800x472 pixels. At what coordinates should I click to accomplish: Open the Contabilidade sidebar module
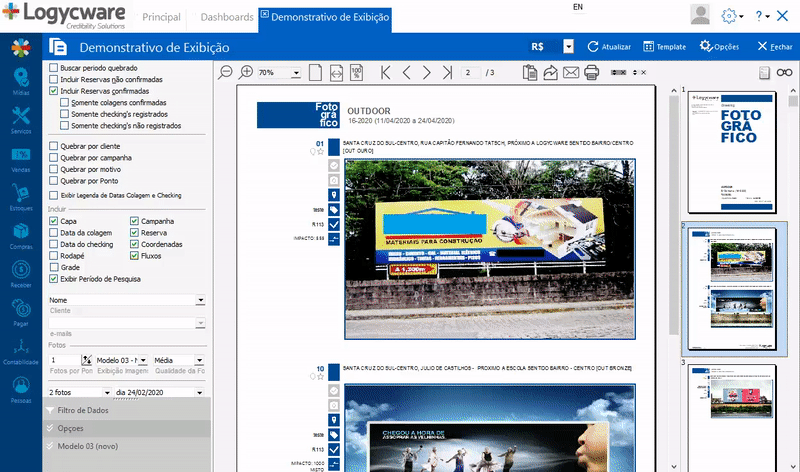19,353
